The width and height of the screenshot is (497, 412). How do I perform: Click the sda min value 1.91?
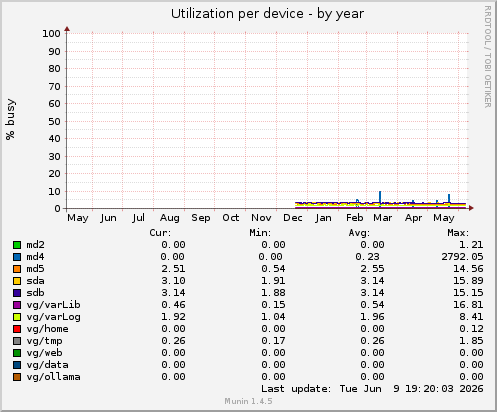click(273, 281)
